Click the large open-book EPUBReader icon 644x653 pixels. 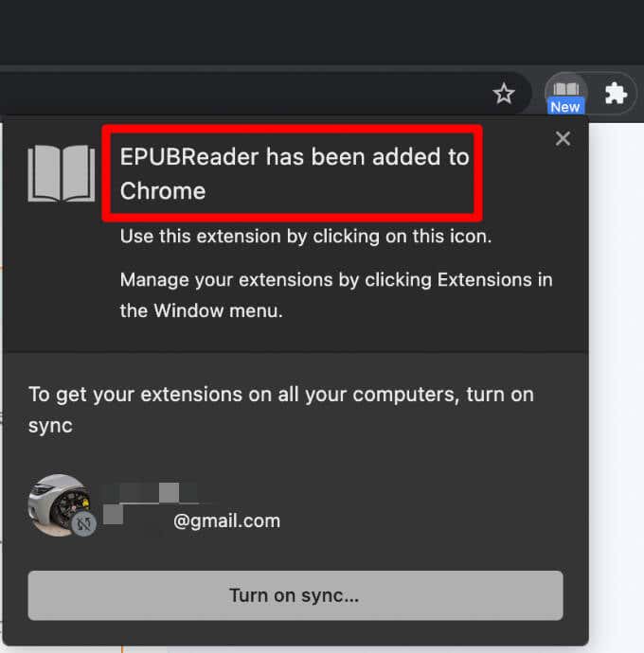pyautogui.click(x=62, y=173)
